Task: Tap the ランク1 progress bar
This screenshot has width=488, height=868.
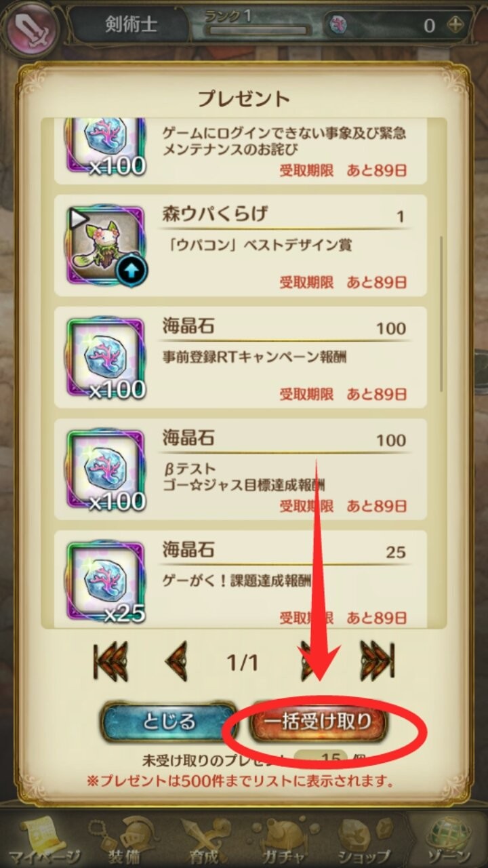Action: [x=258, y=31]
